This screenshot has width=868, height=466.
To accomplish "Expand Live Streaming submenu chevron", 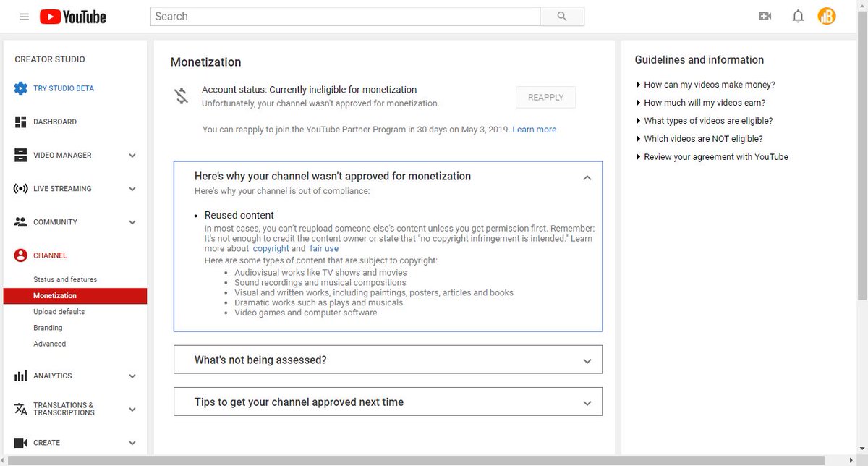I will (x=132, y=189).
